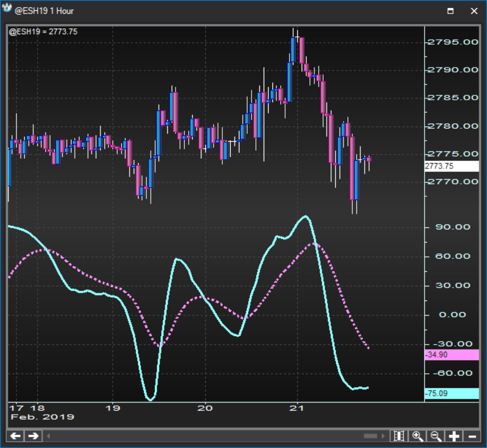The width and height of the screenshot is (487, 448).
Task: Close the @ESH19 1 Hour window
Action: (474, 11)
